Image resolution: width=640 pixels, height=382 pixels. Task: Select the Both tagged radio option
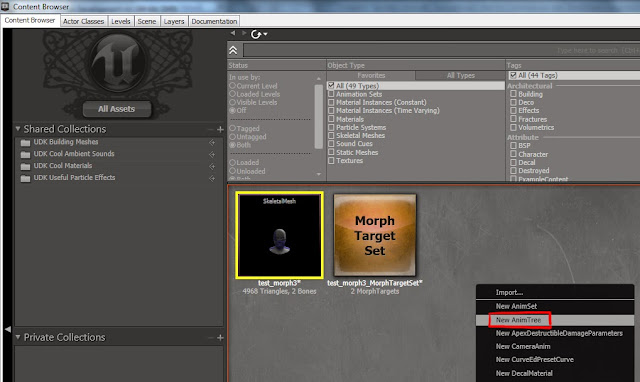pyautogui.click(x=233, y=145)
